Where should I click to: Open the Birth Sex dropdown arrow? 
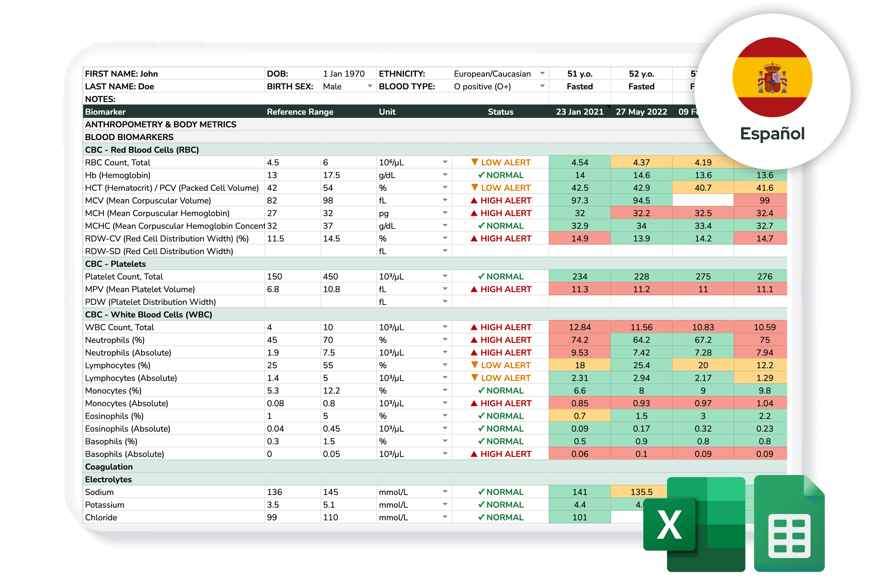[x=370, y=86]
